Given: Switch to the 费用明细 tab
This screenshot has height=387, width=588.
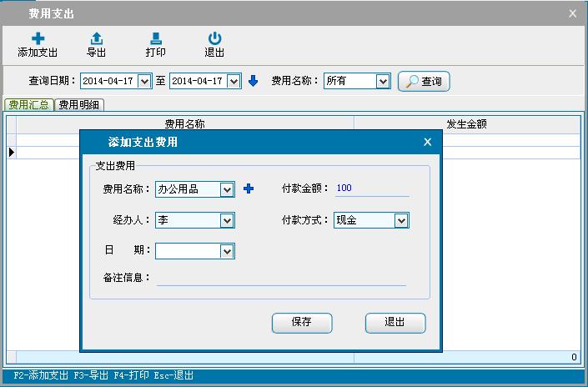Looking at the screenshot, I should 79,105.
